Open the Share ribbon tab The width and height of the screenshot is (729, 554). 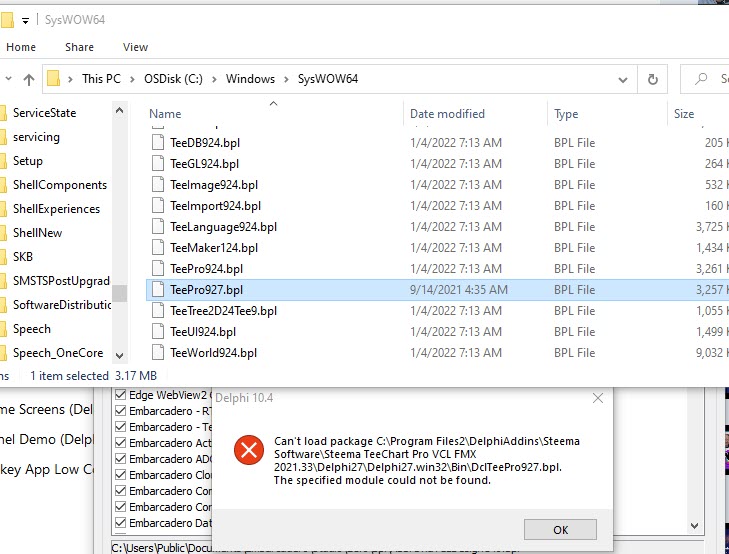[x=79, y=47]
